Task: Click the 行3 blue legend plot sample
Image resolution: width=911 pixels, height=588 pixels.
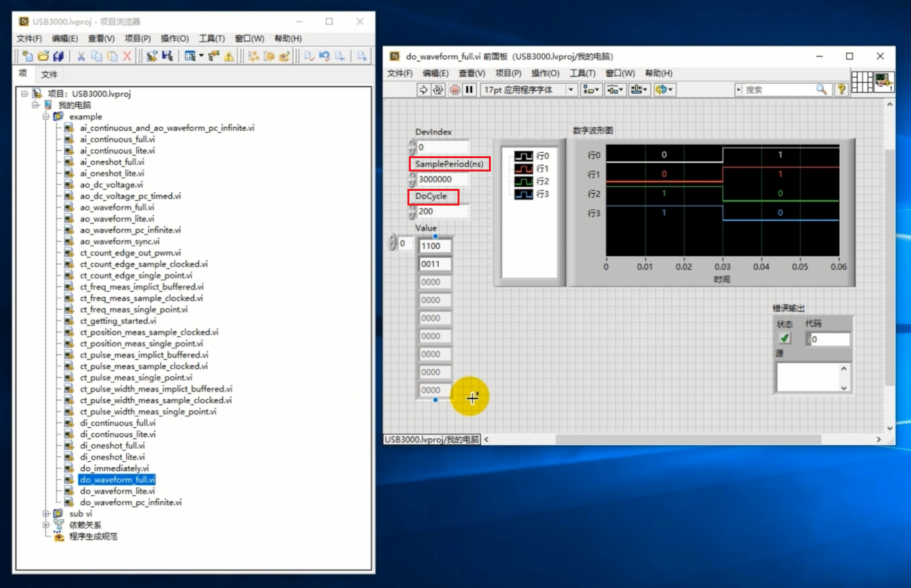Action: click(524, 194)
